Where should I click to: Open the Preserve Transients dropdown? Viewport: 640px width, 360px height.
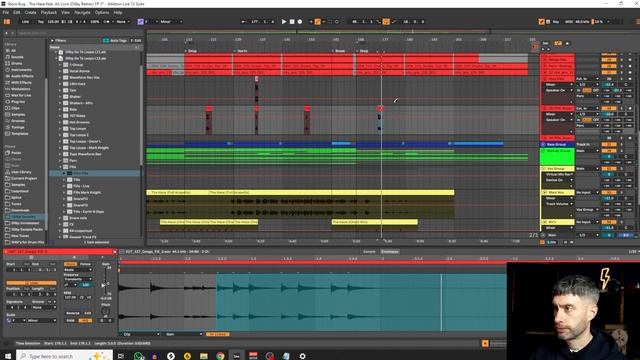(x=78, y=279)
